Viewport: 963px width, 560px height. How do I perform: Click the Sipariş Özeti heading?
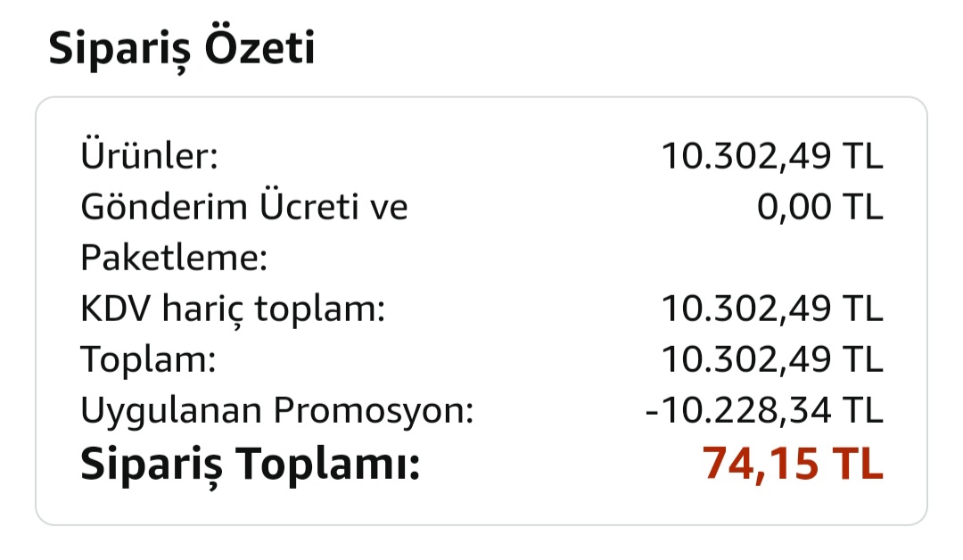tap(181, 49)
